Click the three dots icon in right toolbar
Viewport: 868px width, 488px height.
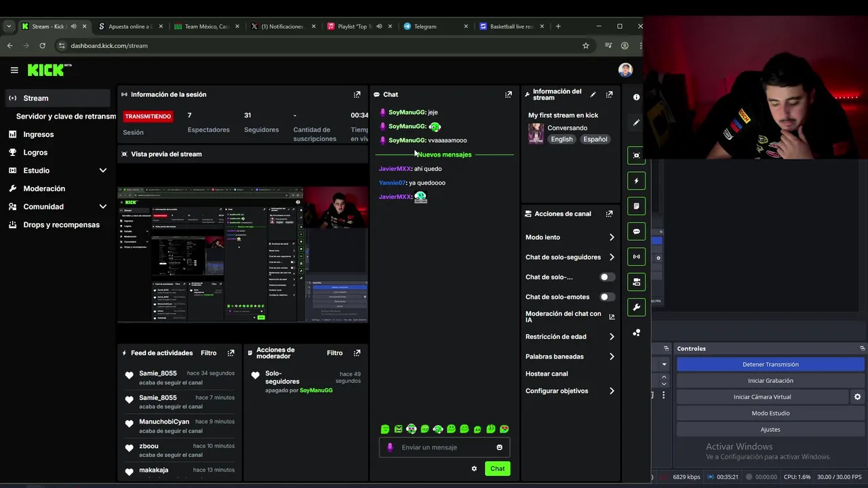(x=636, y=333)
